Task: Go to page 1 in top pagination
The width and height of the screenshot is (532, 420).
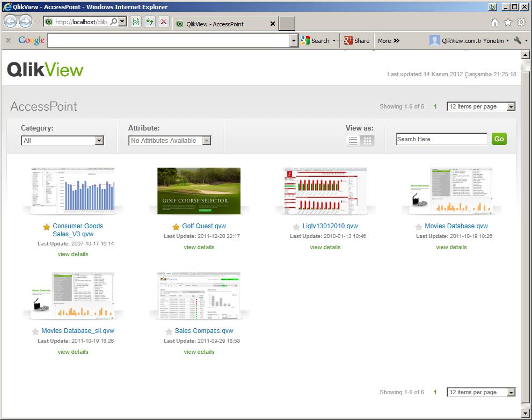Action: coord(435,107)
